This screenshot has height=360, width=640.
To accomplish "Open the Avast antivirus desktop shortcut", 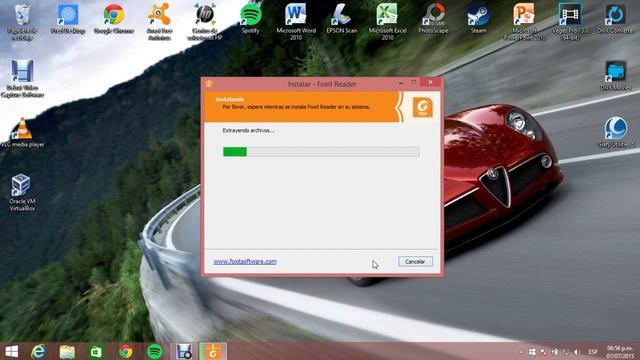I will (x=159, y=21).
